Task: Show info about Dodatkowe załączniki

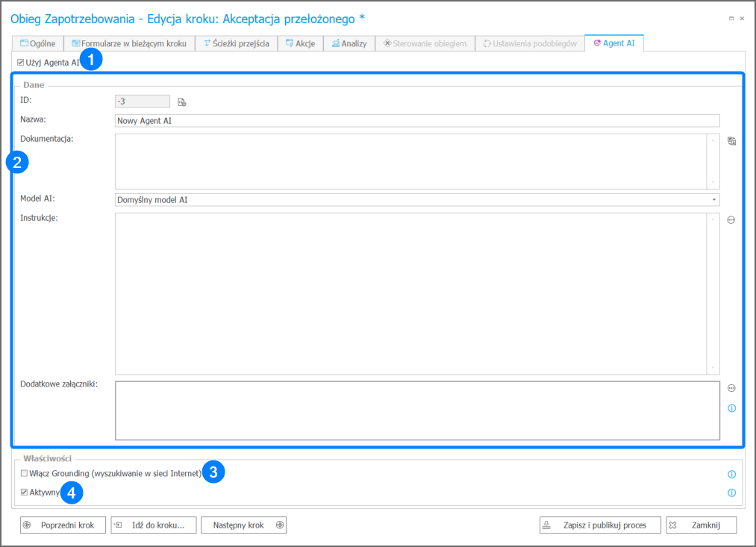Action: coord(731,408)
